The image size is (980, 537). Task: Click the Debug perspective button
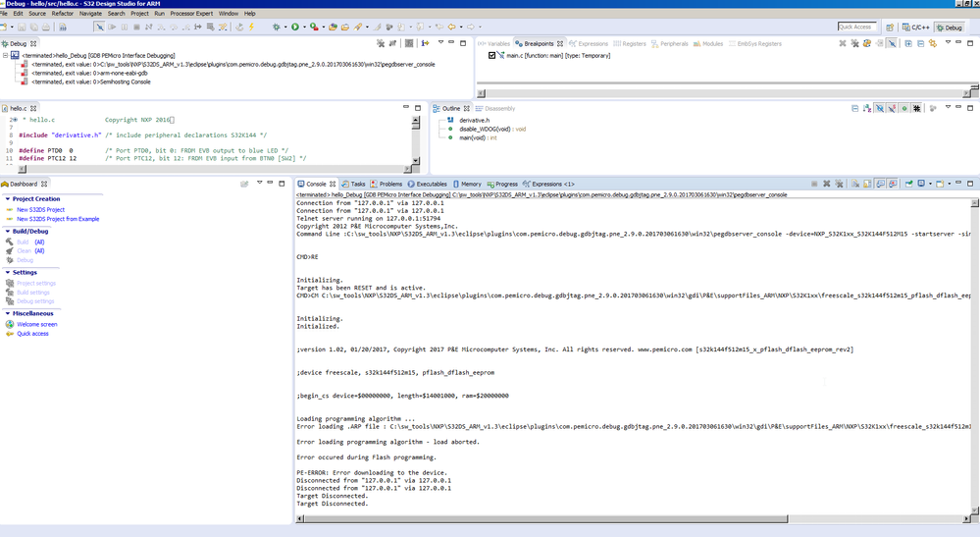(x=950, y=27)
